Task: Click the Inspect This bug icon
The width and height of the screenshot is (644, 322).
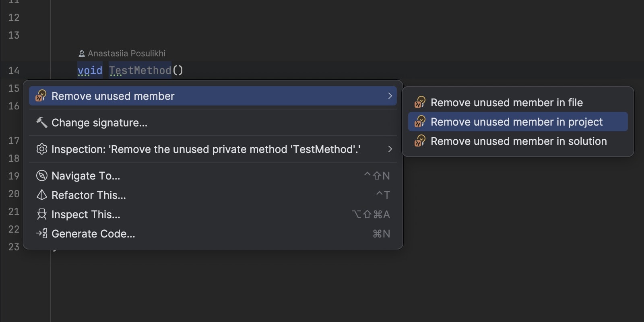Action: [41, 214]
